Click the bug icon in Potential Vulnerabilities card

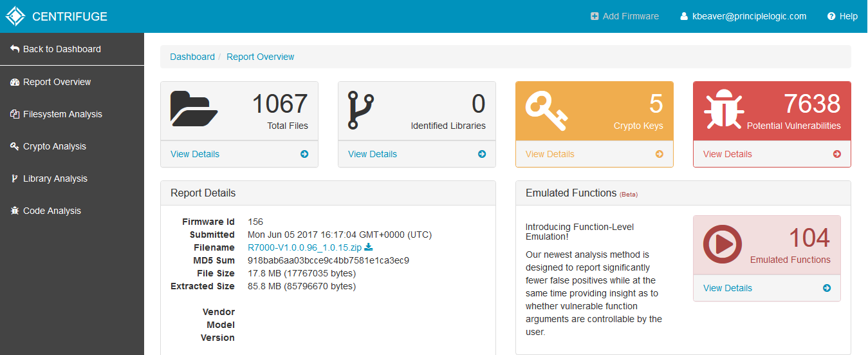pos(724,111)
